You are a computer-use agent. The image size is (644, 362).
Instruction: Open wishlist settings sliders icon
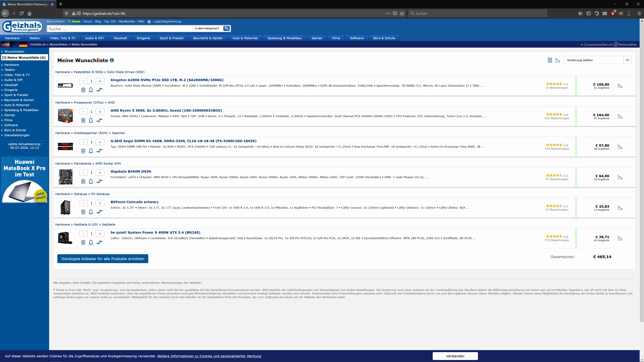click(550, 60)
